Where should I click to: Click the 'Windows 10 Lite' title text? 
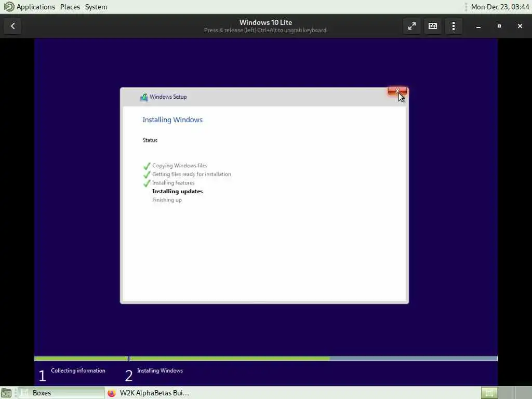tap(265, 22)
